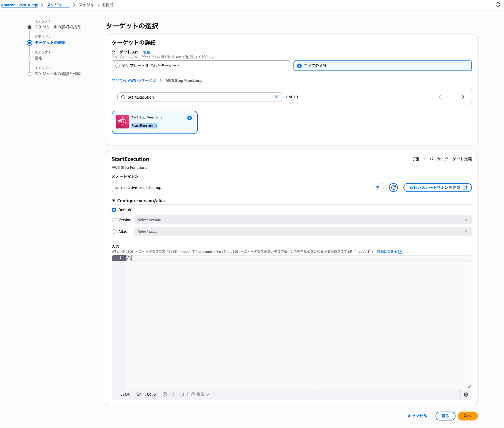The width and height of the screenshot is (504, 428).
Task: Click page 1 in pagination
Action: click(x=448, y=97)
